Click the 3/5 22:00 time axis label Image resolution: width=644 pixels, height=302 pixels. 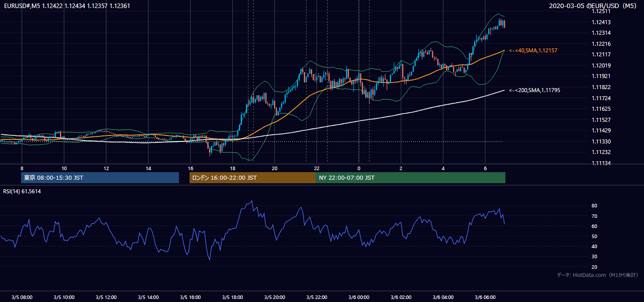pos(317,297)
